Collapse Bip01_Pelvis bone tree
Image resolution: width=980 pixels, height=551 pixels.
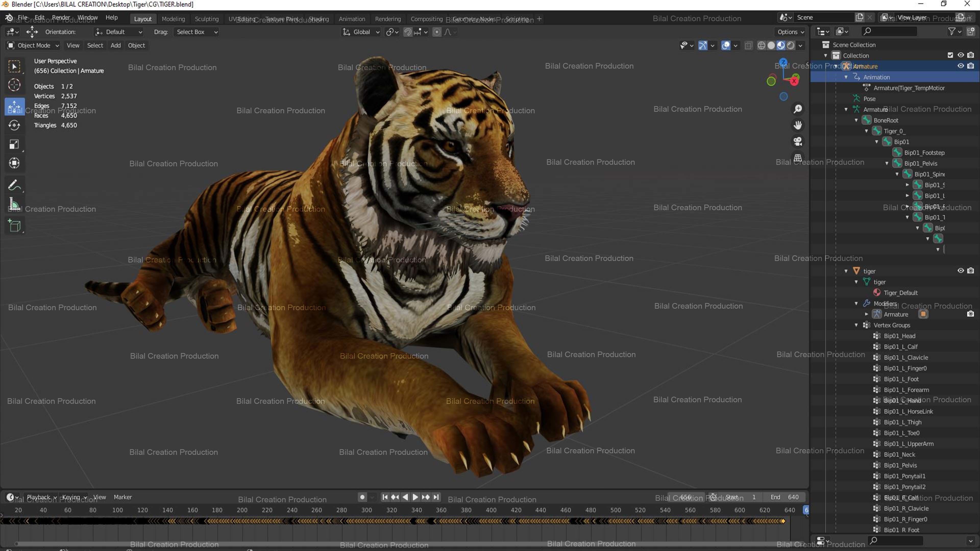click(x=887, y=163)
